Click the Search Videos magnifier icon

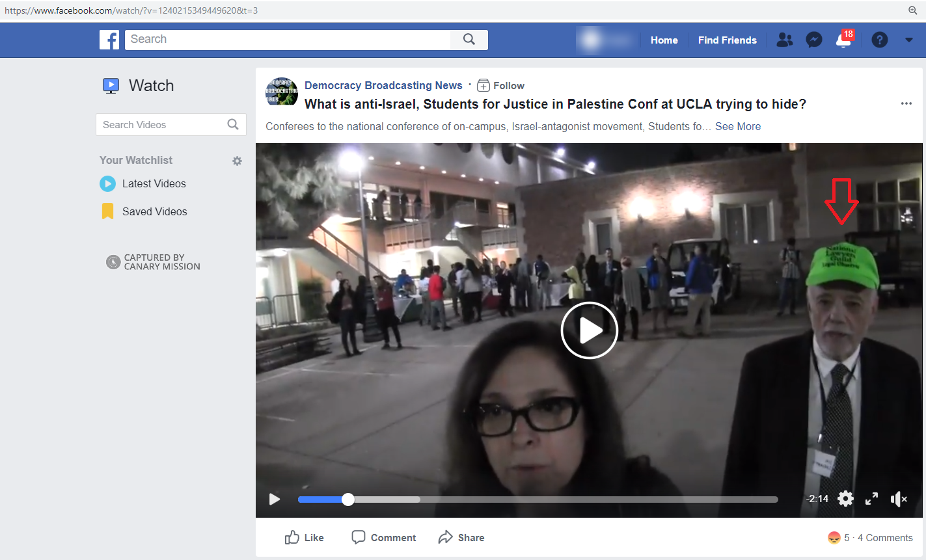point(233,125)
